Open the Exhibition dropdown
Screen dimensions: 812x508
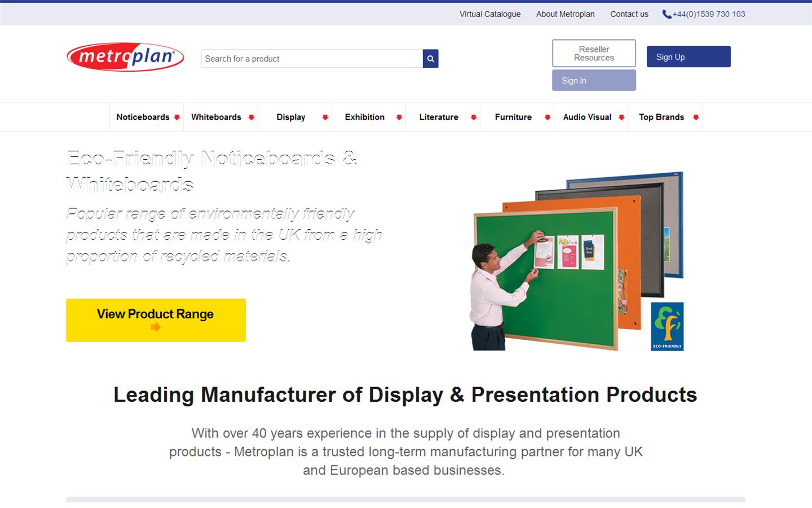point(365,117)
